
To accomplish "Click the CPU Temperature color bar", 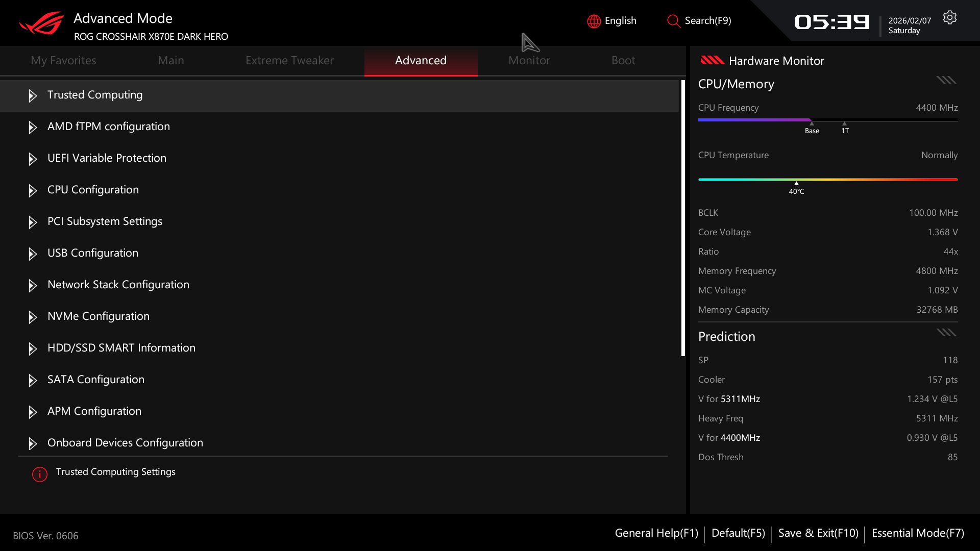I will [x=827, y=180].
